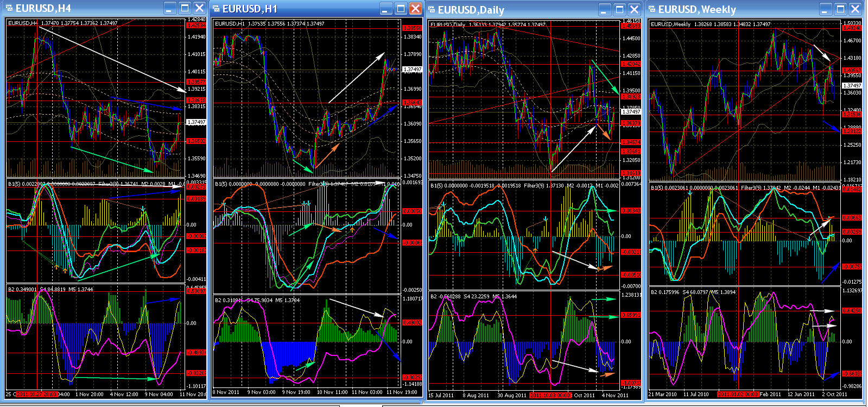Click the B2 0.310916 indicator label in H1 window
This screenshot has height=407, width=868.
click(229, 300)
